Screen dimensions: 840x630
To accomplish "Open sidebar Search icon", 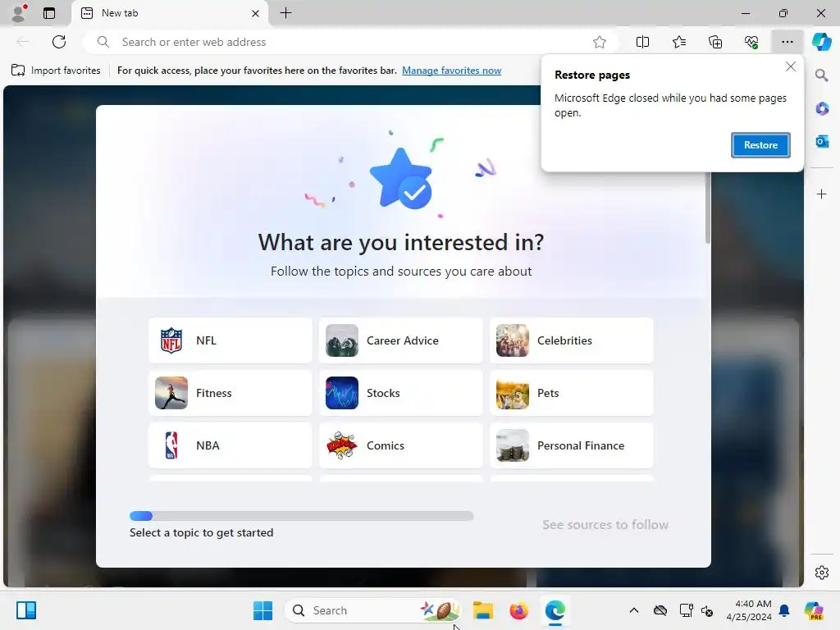I will pyautogui.click(x=822, y=75).
